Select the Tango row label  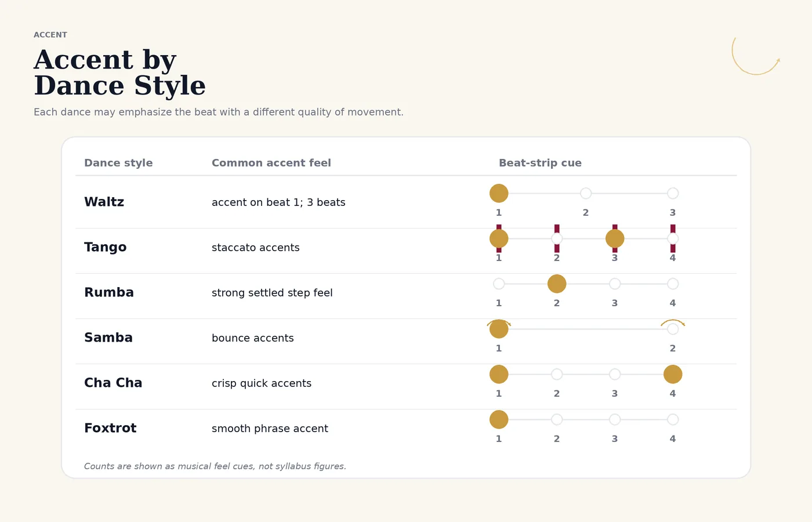pos(105,247)
